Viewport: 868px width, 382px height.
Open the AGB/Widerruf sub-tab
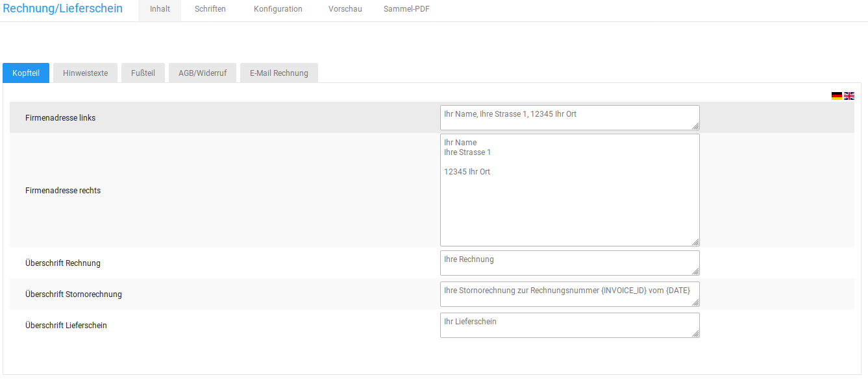click(203, 73)
